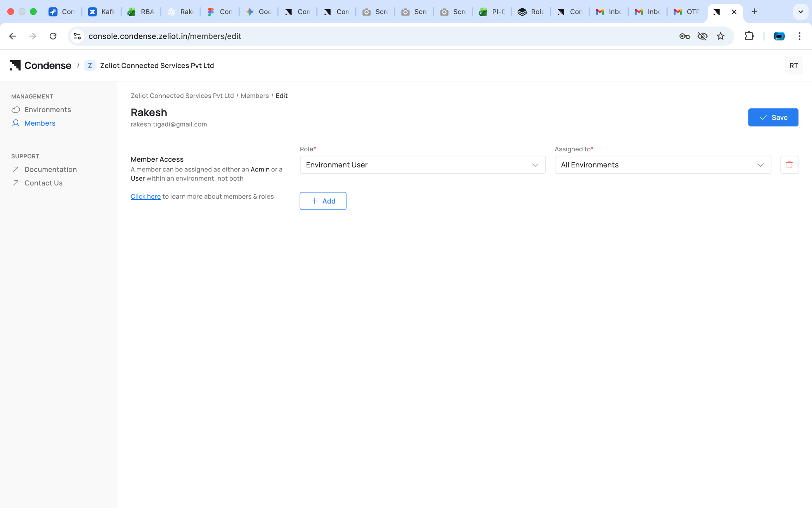Go to Environments in the sidebar

[x=48, y=109]
